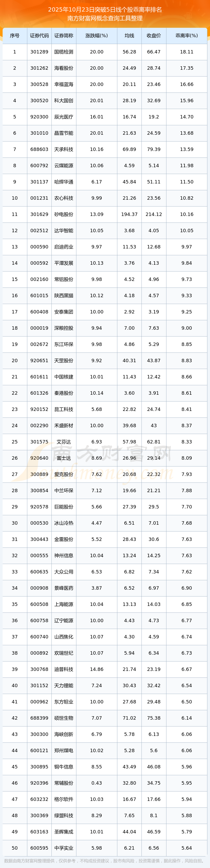The height and width of the screenshot is (868, 210).
Task: Click the 收盘价 column header
Action: coord(154,36)
